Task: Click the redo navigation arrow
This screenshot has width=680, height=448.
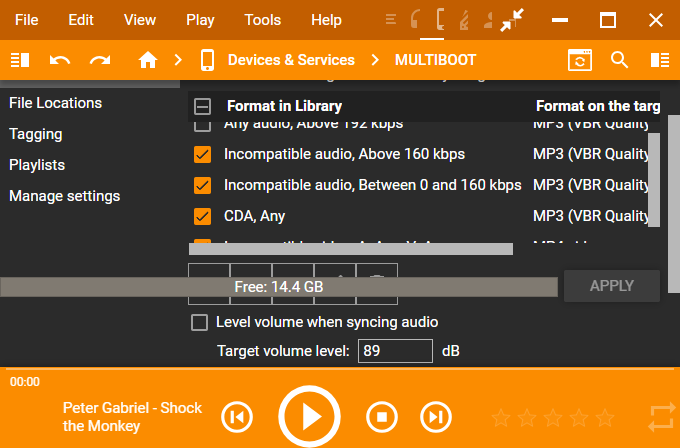Action: (100, 60)
